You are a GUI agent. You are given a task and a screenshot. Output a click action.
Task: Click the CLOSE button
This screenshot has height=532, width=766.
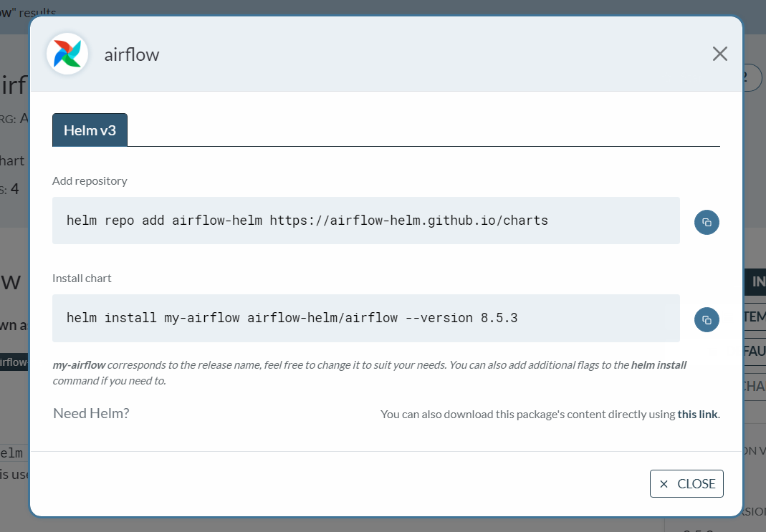pyautogui.click(x=686, y=484)
